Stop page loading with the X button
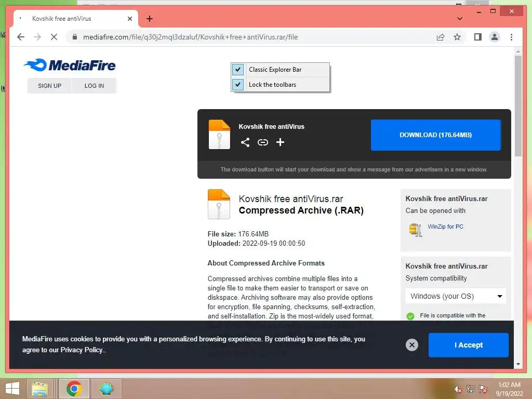This screenshot has height=399, width=532. pyautogui.click(x=54, y=37)
